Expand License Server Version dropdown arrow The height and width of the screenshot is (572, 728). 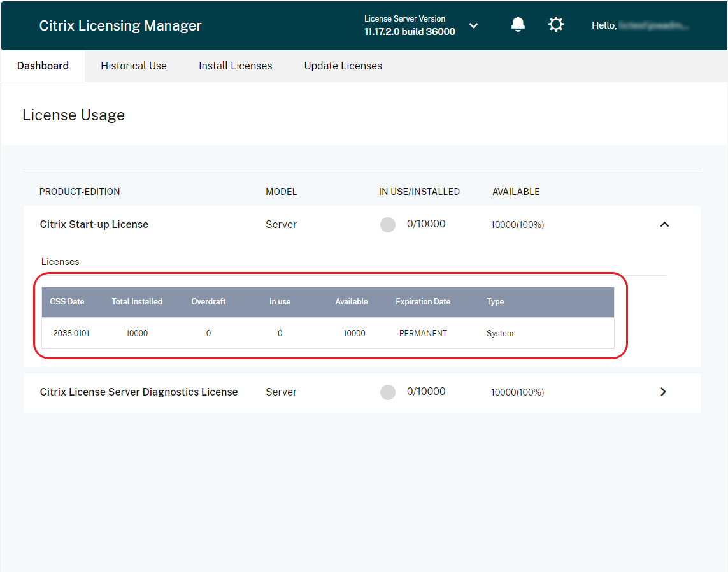click(x=473, y=25)
